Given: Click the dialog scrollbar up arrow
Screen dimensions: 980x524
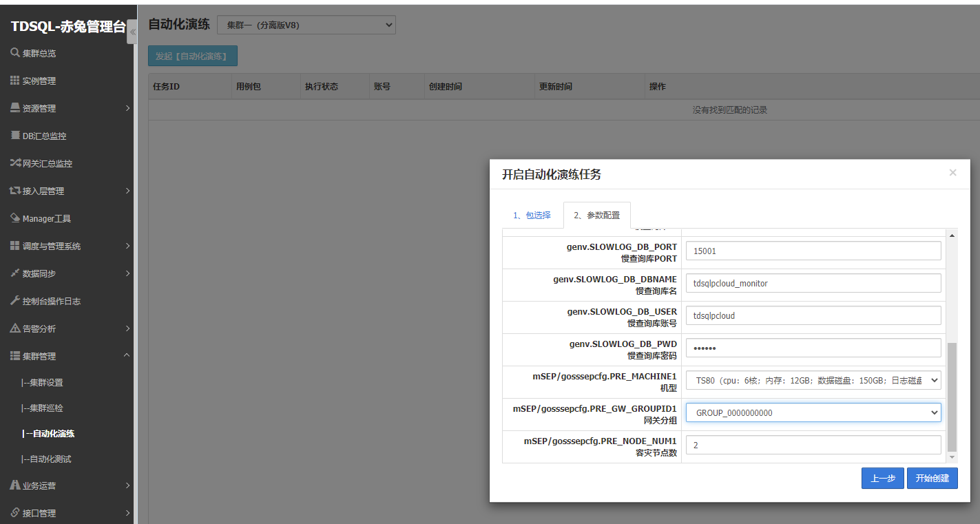Looking at the screenshot, I should coord(952,236).
